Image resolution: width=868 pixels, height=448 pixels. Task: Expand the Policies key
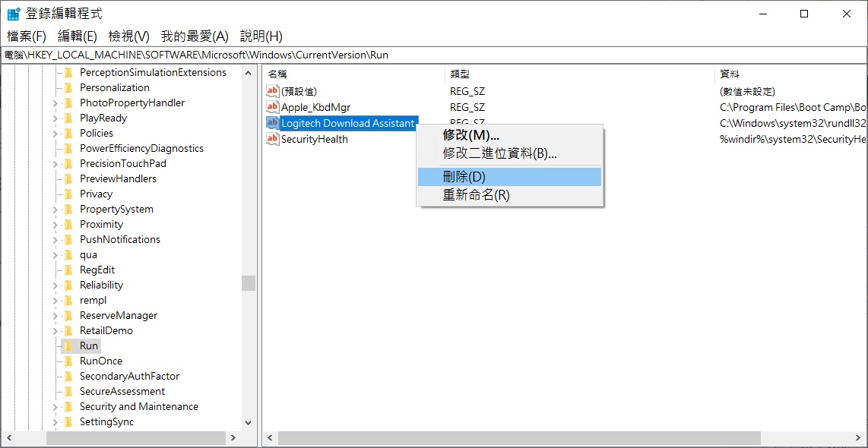[x=55, y=134]
